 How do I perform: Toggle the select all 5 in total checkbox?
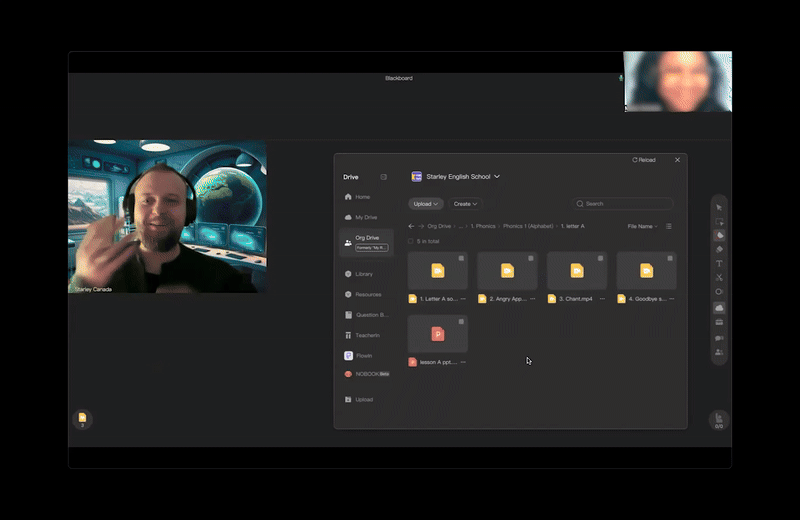pyautogui.click(x=410, y=241)
